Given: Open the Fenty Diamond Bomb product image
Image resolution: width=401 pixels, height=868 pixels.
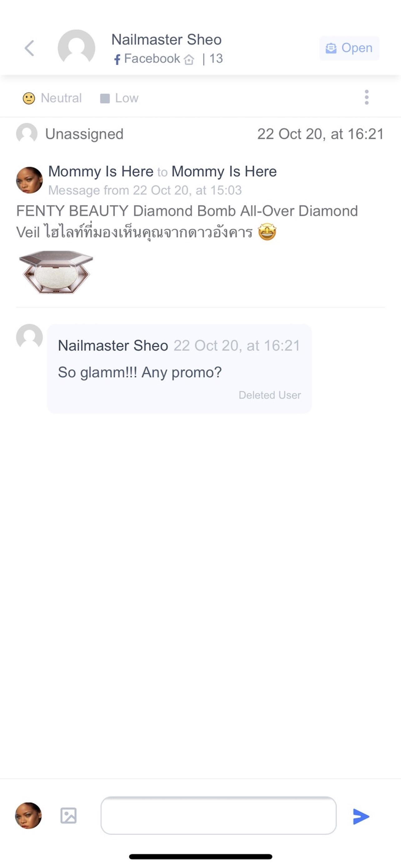Looking at the screenshot, I should (x=56, y=272).
